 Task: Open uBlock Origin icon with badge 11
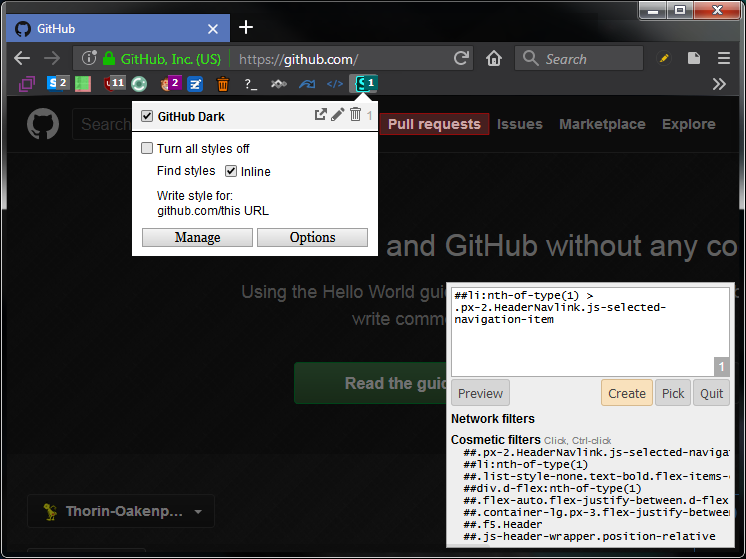pos(114,83)
